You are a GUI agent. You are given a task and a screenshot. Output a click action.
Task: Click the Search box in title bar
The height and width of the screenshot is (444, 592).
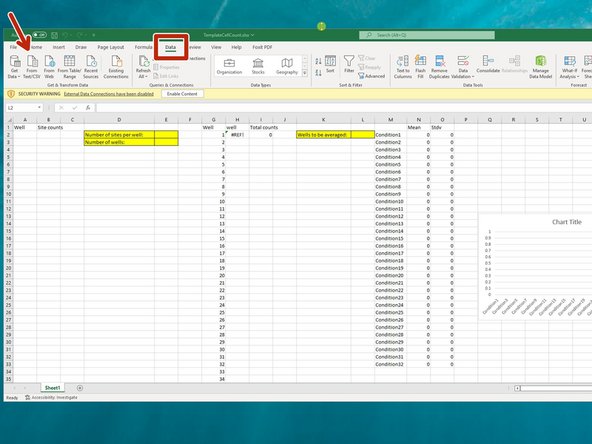click(427, 35)
